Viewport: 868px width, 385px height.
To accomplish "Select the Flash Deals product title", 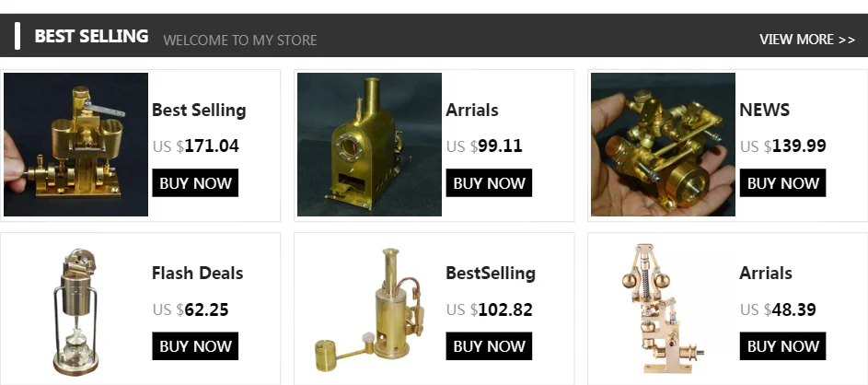I will click(x=198, y=274).
